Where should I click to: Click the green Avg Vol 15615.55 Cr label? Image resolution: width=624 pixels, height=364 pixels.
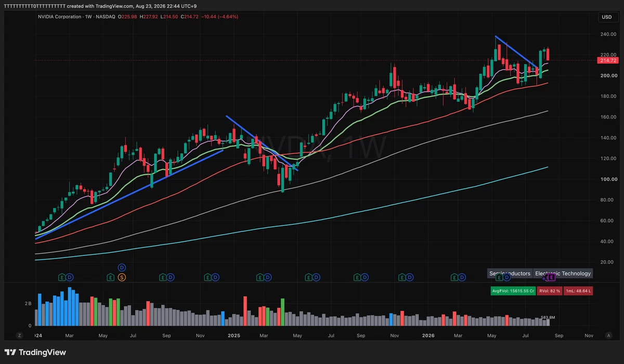pos(513,291)
